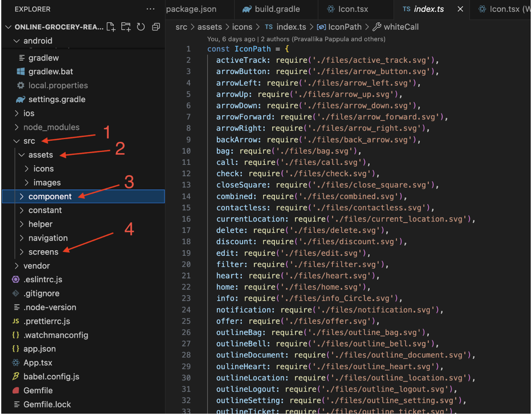Viewport: 532px width, 415px height.
Task: Open the Explorer More Actions menu
Action: click(151, 9)
